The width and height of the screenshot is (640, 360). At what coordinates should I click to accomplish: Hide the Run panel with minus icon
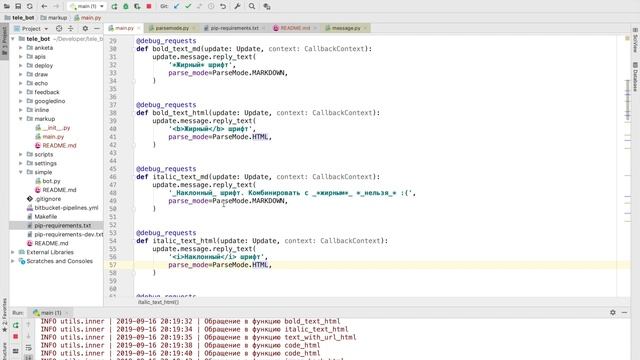pos(624,312)
